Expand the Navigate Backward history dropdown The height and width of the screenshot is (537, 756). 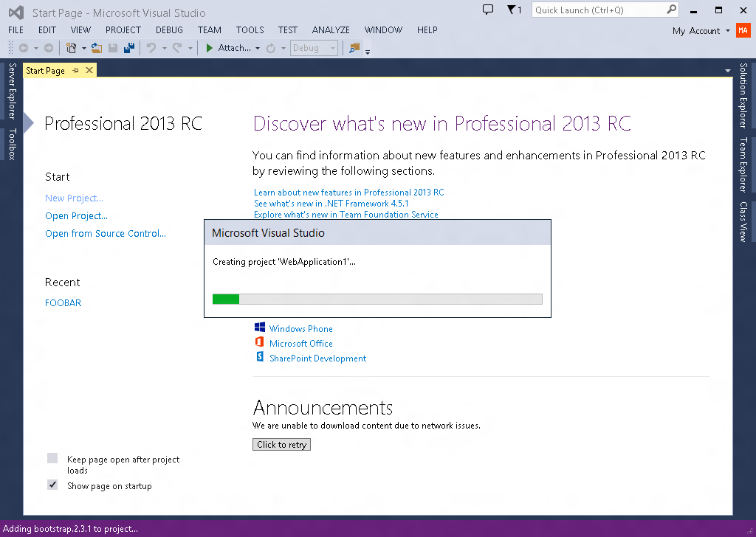(36, 48)
